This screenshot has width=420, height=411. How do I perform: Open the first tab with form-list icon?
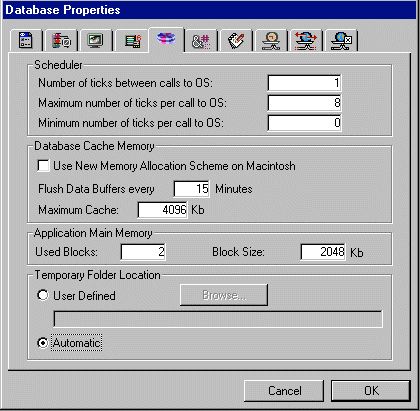tap(26, 41)
